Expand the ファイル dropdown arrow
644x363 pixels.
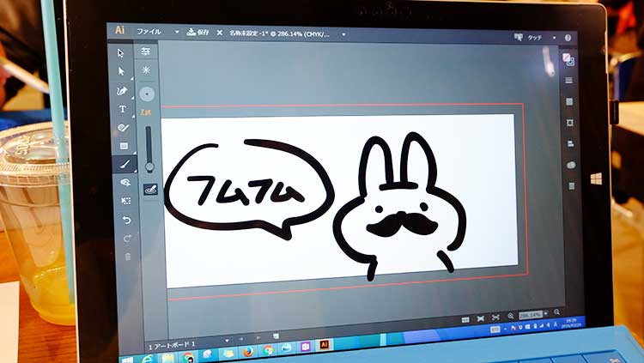(x=177, y=32)
